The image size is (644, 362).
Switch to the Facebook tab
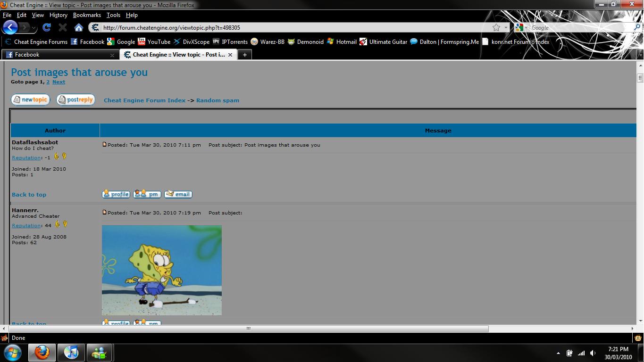60,55
